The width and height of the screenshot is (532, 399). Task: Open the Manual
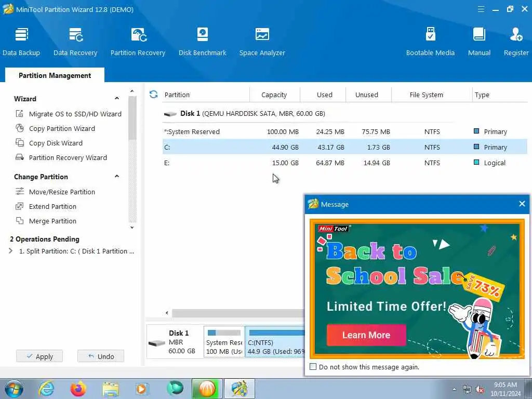479,42
